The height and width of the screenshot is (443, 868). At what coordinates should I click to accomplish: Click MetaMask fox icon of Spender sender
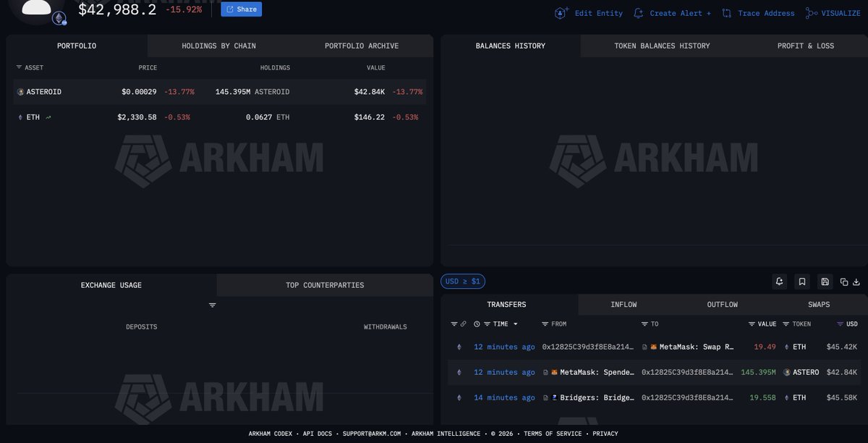(555, 373)
